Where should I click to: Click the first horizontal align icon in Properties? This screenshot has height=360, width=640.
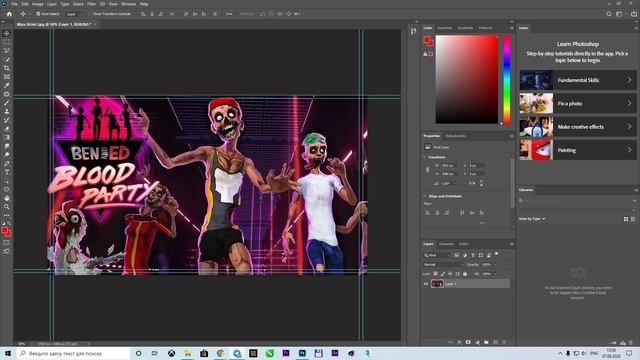[x=428, y=213]
